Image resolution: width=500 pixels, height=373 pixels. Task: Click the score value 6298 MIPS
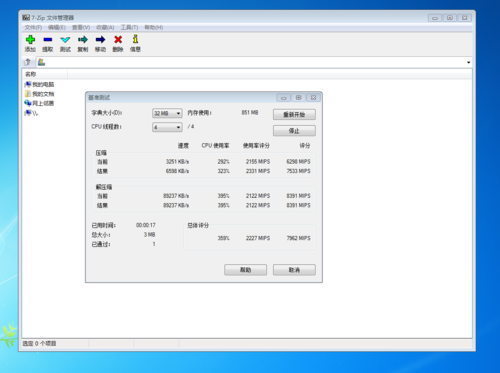point(298,162)
